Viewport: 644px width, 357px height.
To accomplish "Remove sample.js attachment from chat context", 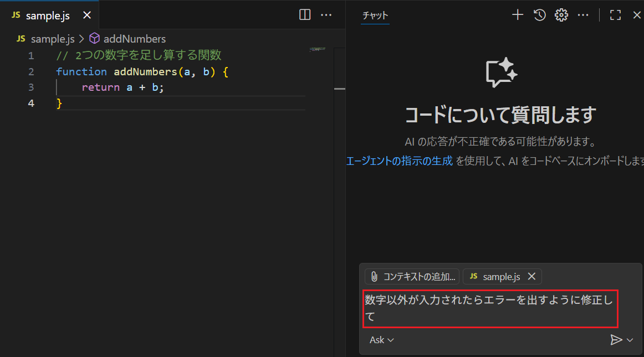I will (531, 276).
